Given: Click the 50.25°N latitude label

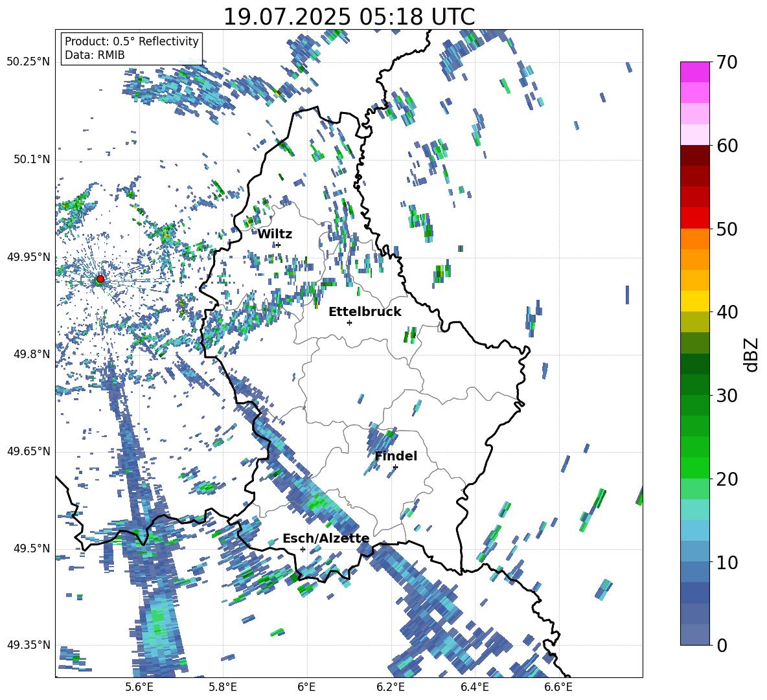Looking at the screenshot, I should click(x=29, y=62).
